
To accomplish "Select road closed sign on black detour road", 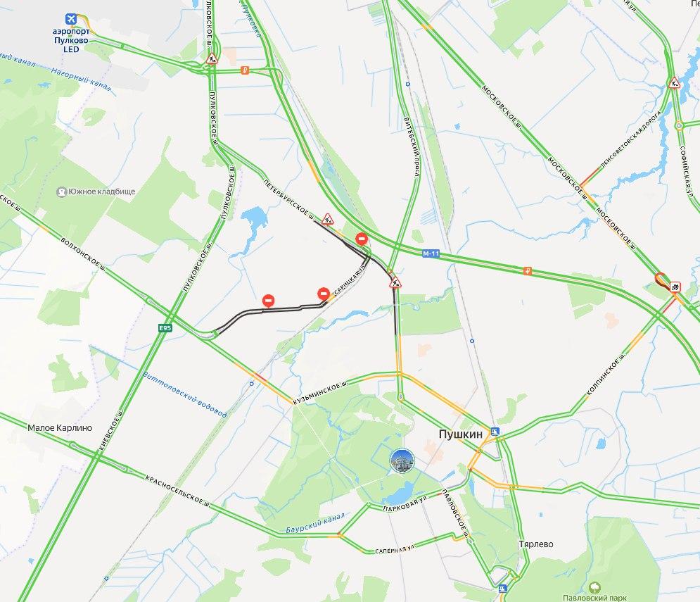I will coord(268,301).
